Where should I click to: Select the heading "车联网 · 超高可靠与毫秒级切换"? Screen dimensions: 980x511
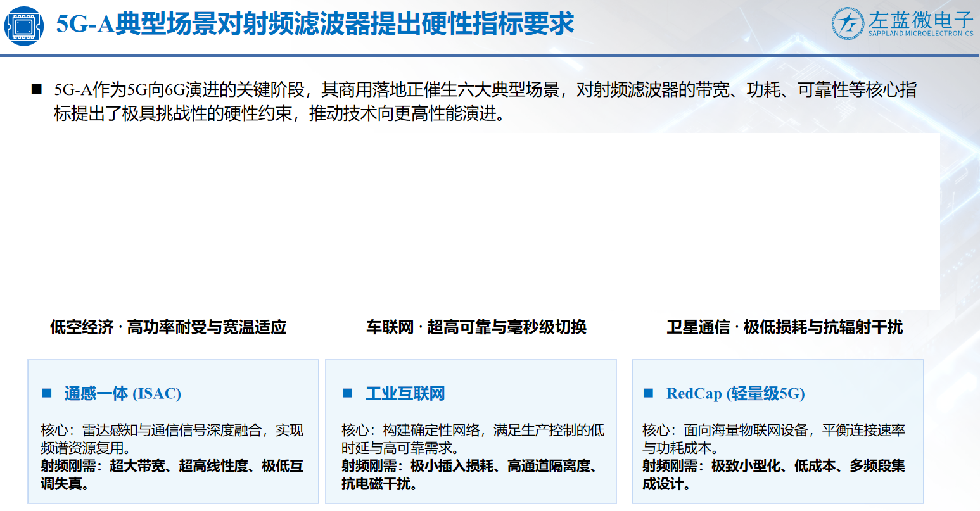tap(476, 327)
